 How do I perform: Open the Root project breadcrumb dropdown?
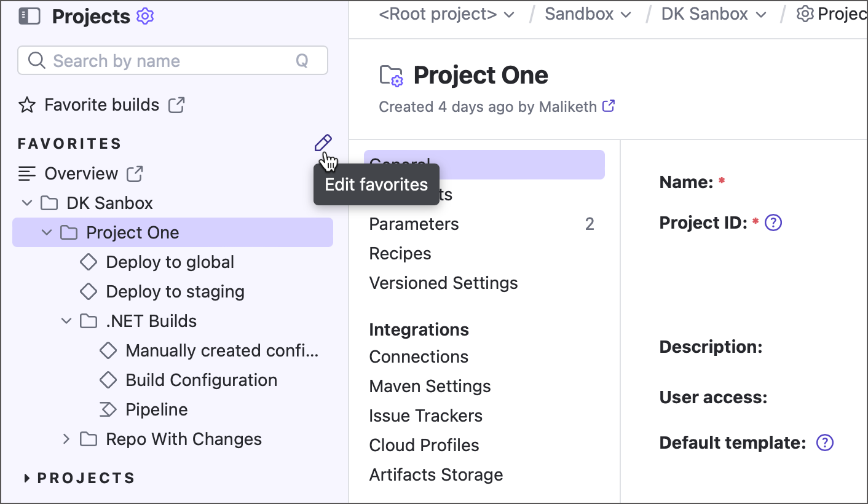pyautogui.click(x=508, y=15)
